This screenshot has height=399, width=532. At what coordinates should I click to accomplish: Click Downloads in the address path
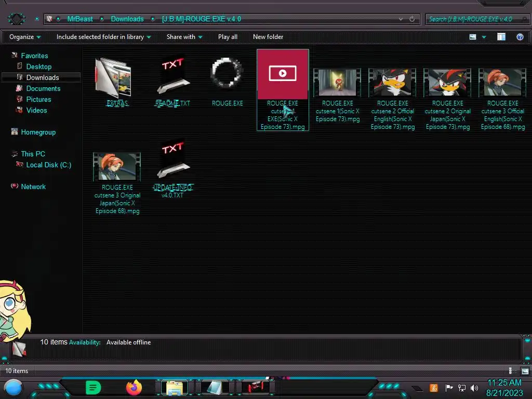click(x=127, y=19)
